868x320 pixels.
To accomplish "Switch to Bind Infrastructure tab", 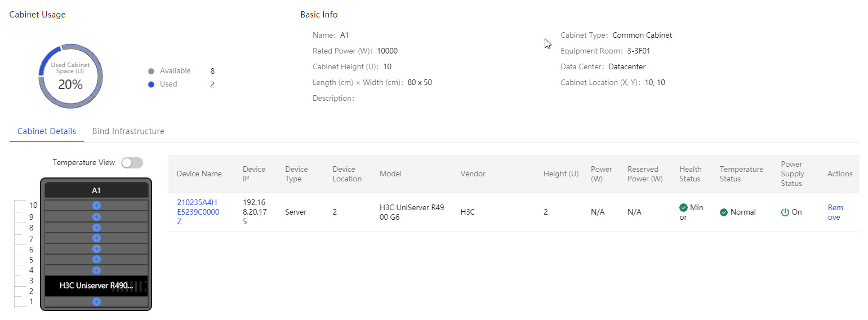I will [128, 131].
